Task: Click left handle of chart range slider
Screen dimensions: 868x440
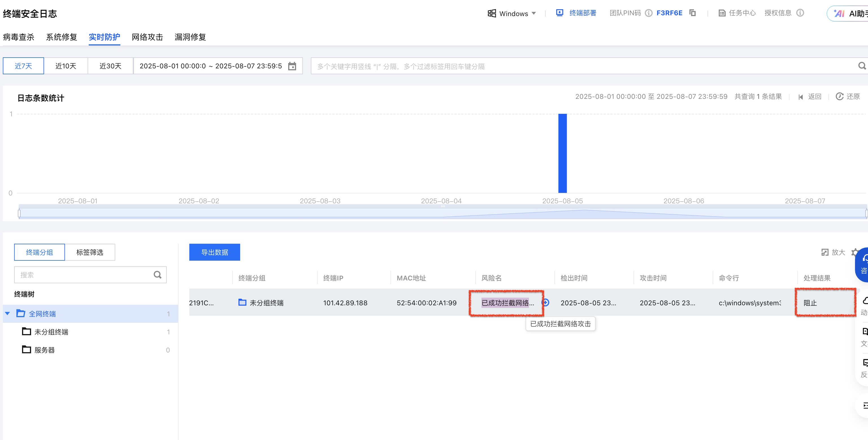Action: pos(19,213)
